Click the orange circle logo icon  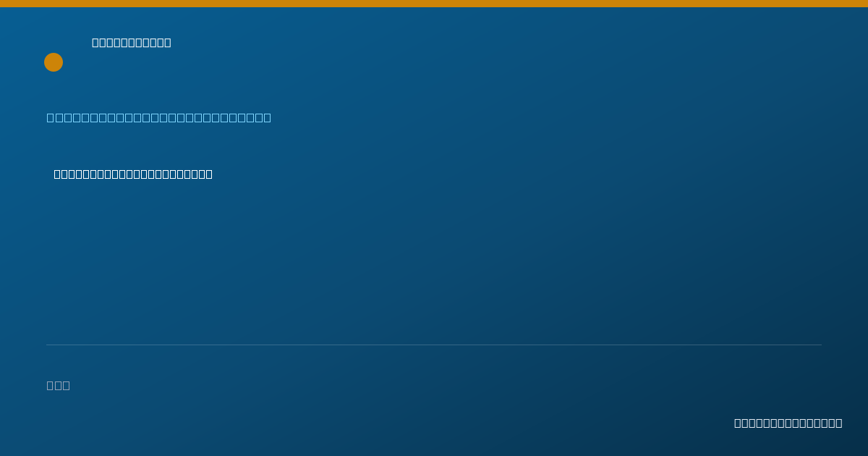[x=54, y=62]
